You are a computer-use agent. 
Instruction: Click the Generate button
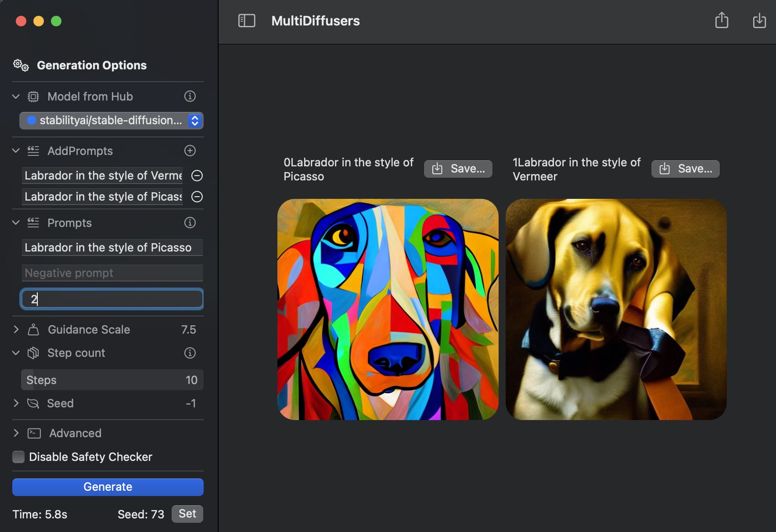[108, 487]
